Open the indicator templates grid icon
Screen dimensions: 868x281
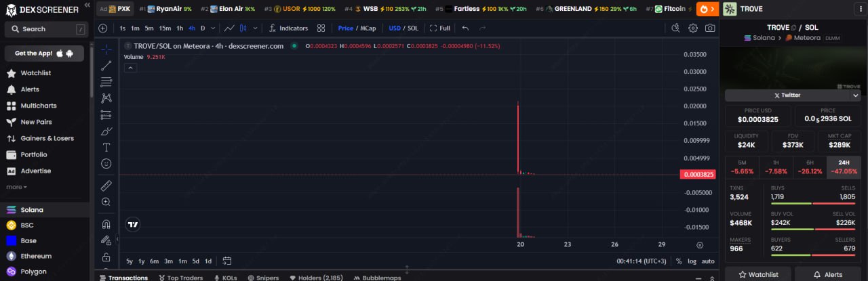pyautogui.click(x=321, y=28)
